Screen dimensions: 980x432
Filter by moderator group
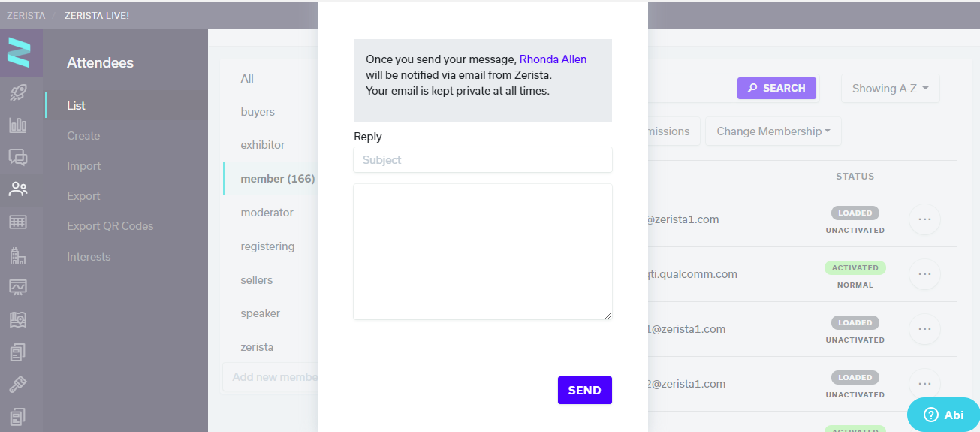(x=267, y=213)
